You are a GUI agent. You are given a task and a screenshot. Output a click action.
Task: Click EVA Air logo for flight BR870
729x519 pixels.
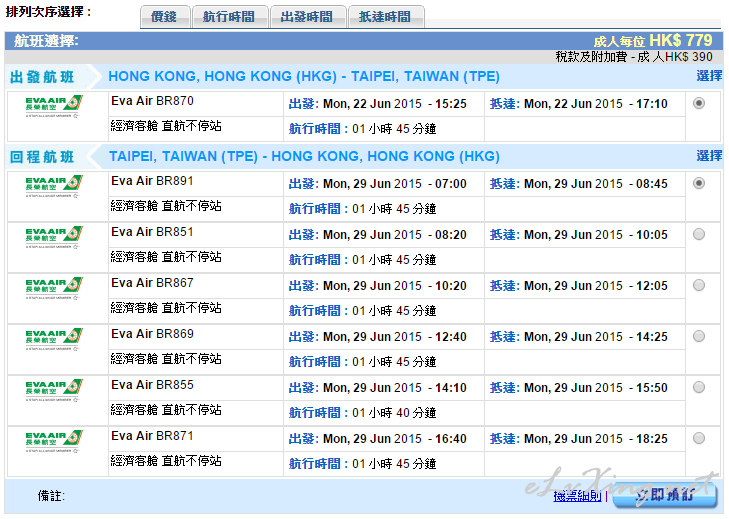(54, 106)
